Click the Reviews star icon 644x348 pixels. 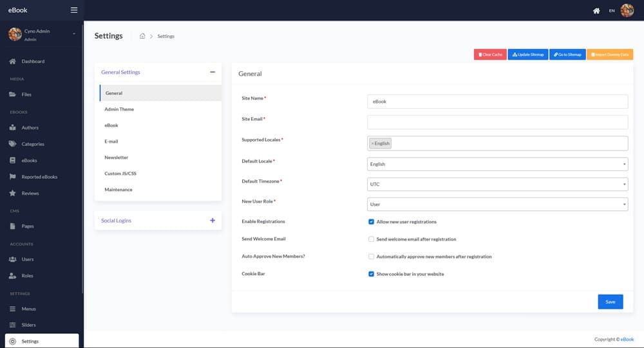12,193
